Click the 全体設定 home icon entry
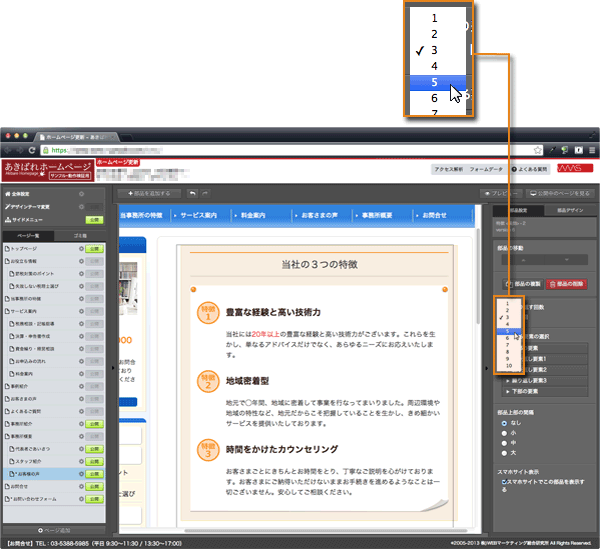 click(x=17, y=194)
